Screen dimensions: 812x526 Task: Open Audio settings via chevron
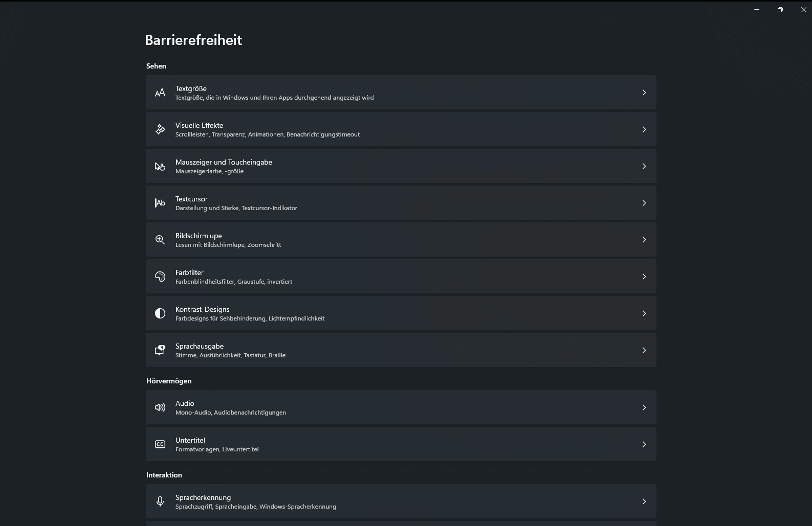tap(644, 407)
